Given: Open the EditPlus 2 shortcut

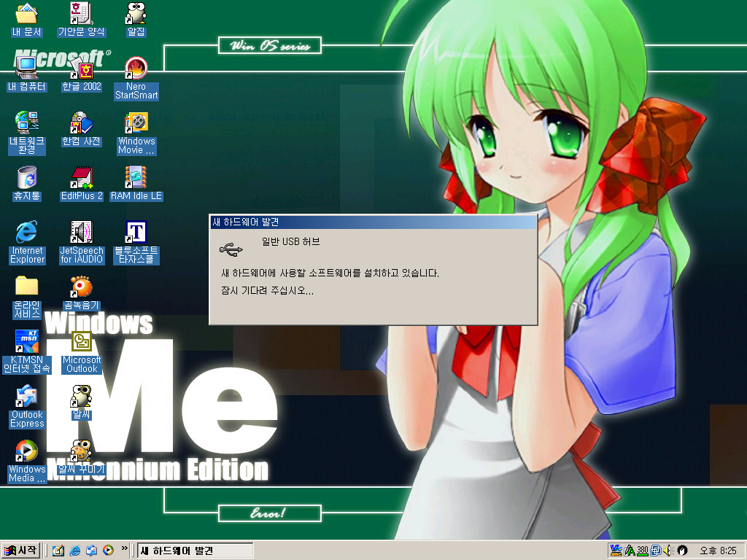Looking at the screenshot, I should point(81,178).
